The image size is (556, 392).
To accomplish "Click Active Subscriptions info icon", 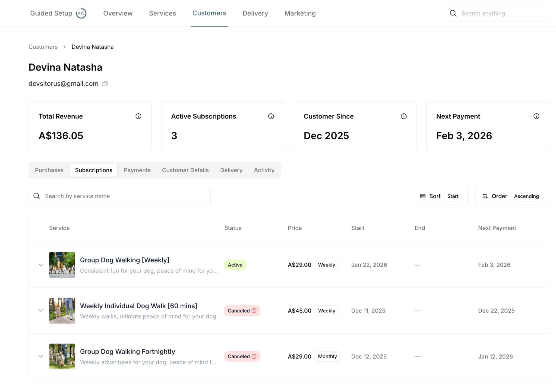I will coord(271,116).
